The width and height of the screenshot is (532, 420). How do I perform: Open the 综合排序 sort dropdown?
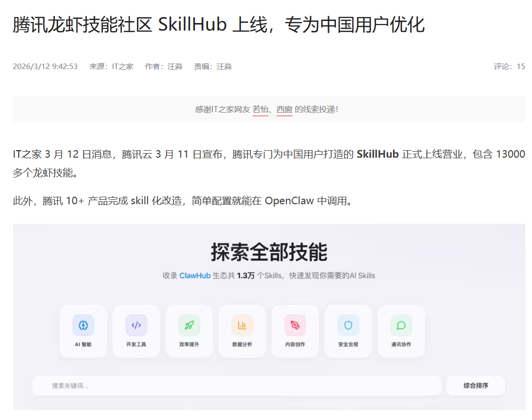click(475, 385)
